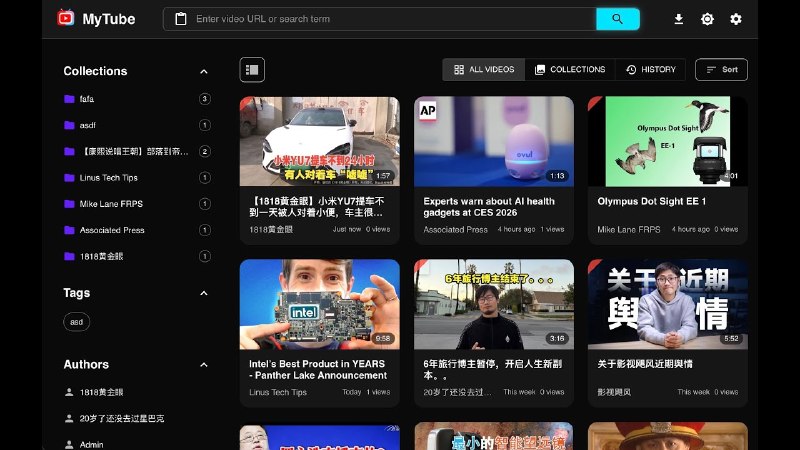Open the 小米YU7 white car video thumbnail
The width and height of the screenshot is (800, 450).
coord(320,141)
